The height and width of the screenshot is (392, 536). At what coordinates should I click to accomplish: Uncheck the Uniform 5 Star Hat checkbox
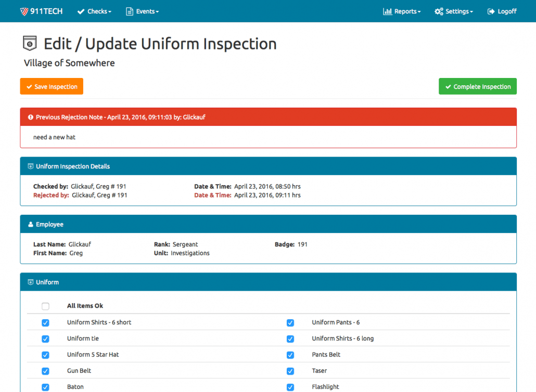(45, 355)
